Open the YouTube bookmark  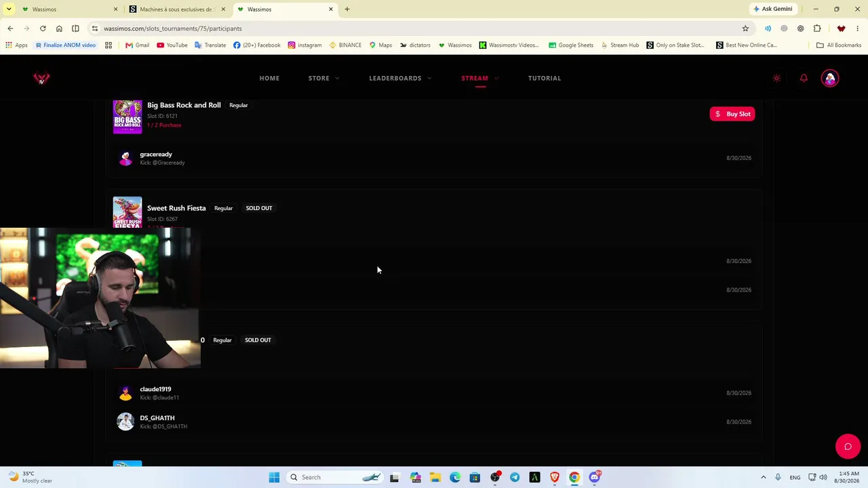tap(172, 45)
